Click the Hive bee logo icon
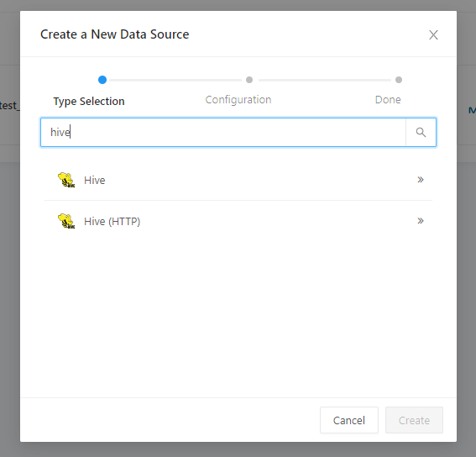 pos(66,180)
